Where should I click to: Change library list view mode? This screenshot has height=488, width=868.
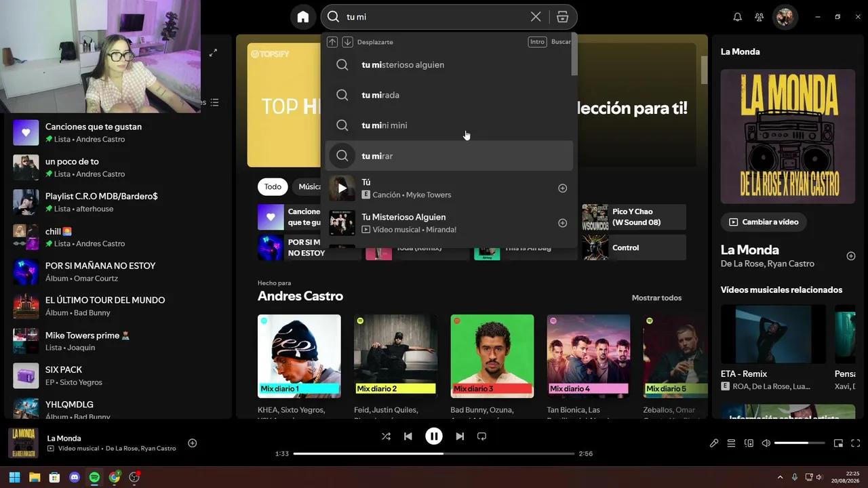point(214,102)
